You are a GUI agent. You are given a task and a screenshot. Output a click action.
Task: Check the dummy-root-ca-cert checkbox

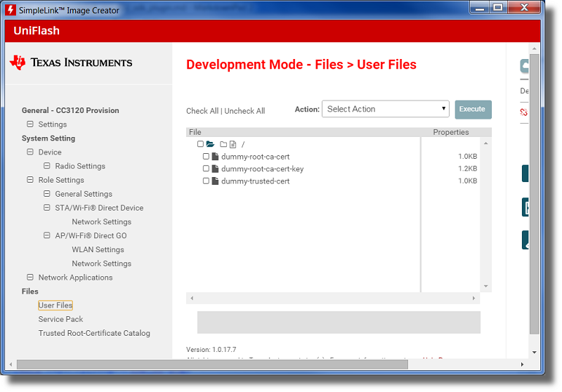coord(206,157)
